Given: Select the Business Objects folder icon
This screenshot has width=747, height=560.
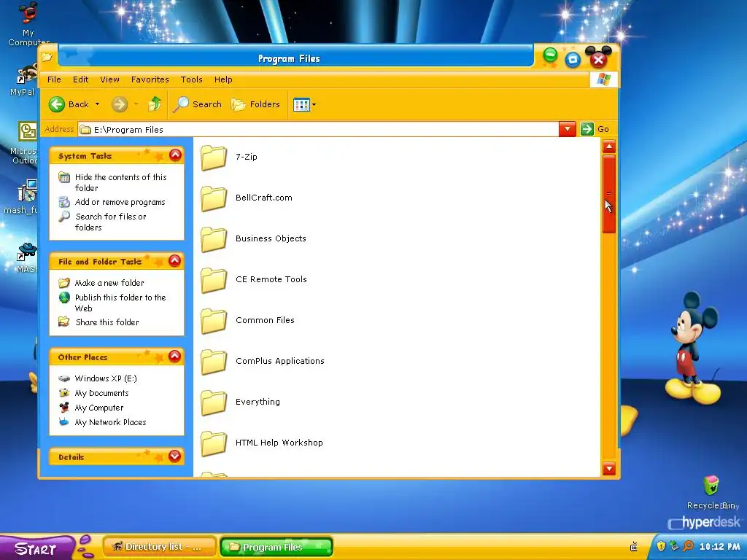Looking at the screenshot, I should click(214, 239).
